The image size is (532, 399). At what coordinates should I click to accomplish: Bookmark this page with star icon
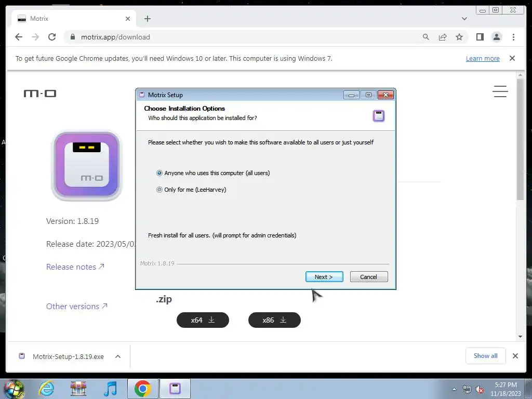tap(459, 37)
